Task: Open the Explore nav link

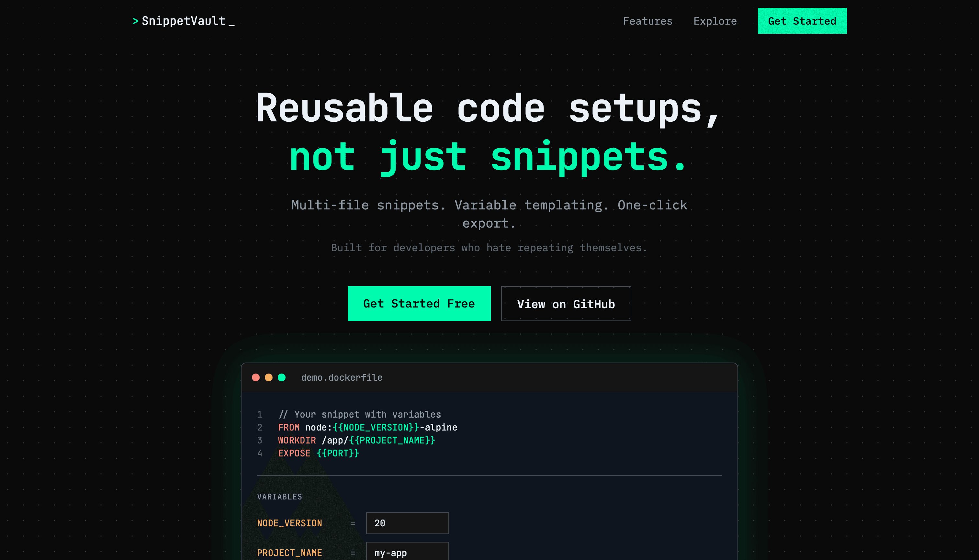Action: pyautogui.click(x=715, y=21)
